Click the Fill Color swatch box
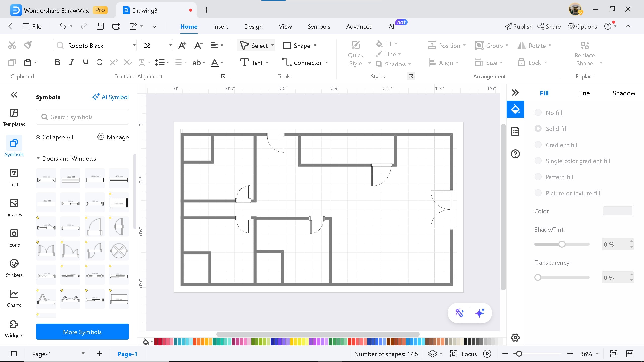 pos(618,211)
